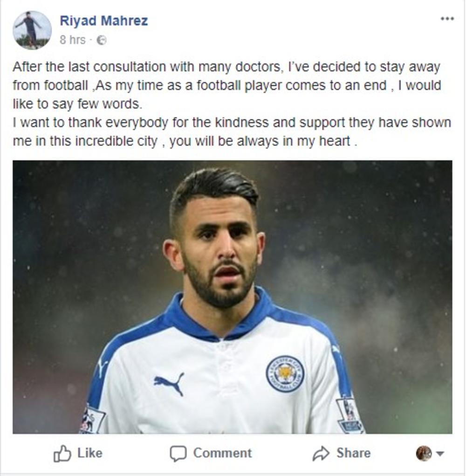Click the "I want to thank everybody" line
This screenshot has width=466, height=476.
point(232,123)
